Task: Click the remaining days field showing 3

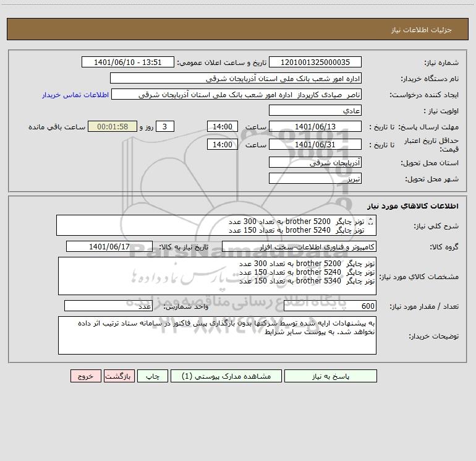Action: (165, 126)
